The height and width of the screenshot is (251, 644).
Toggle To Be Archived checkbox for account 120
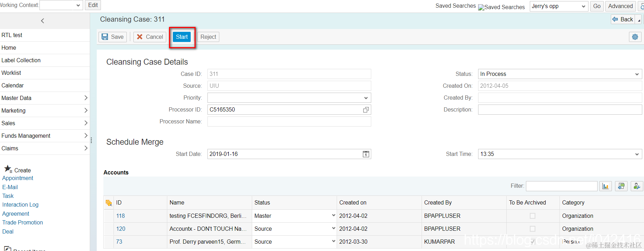[533, 229]
